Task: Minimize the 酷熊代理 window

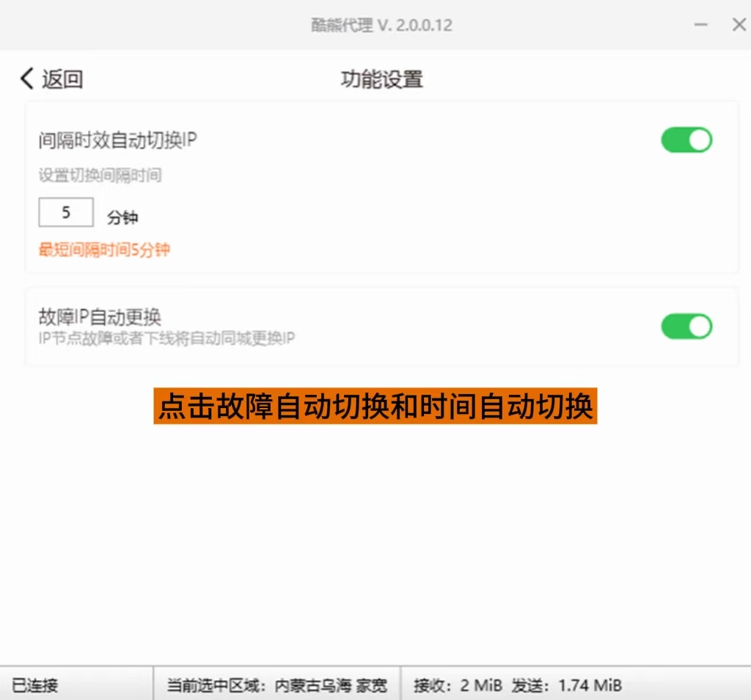Action: click(701, 25)
